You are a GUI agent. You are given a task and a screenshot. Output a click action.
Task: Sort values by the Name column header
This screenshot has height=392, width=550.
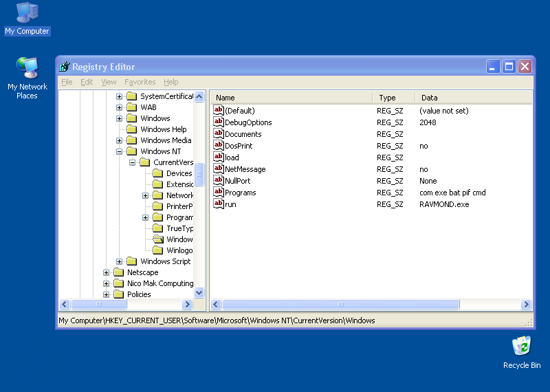pos(291,98)
